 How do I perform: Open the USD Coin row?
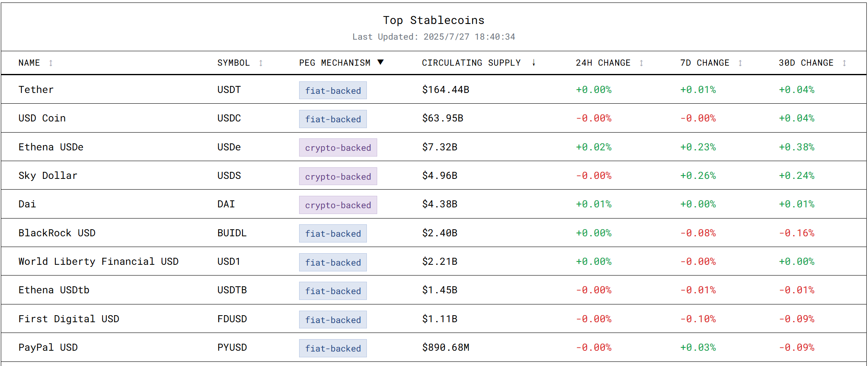(42, 118)
